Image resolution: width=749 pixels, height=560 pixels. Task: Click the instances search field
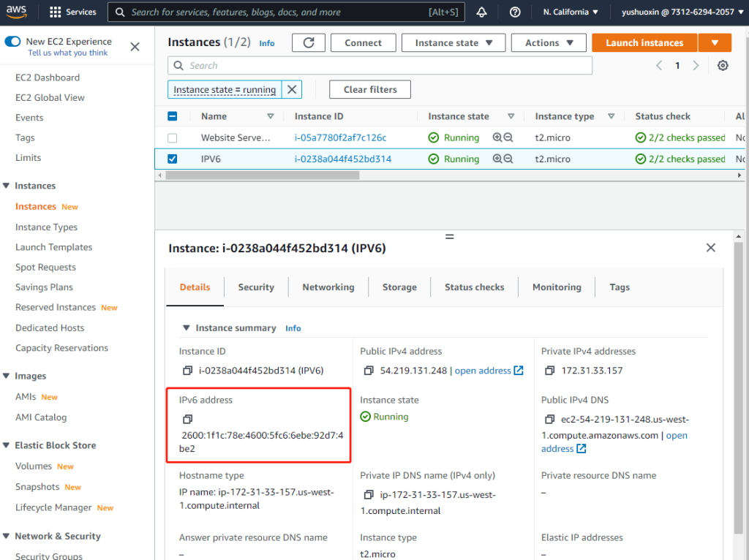[380, 66]
